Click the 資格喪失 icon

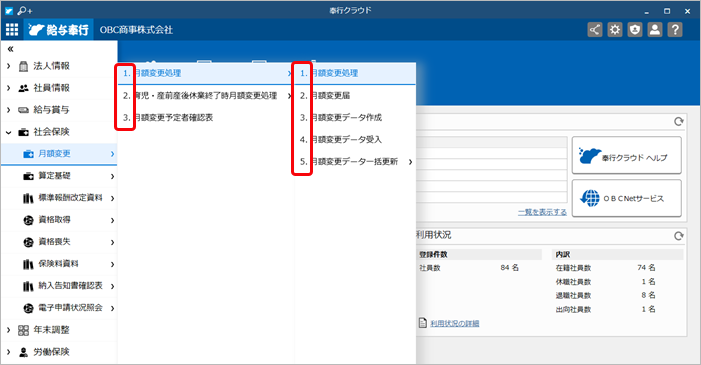(28, 242)
